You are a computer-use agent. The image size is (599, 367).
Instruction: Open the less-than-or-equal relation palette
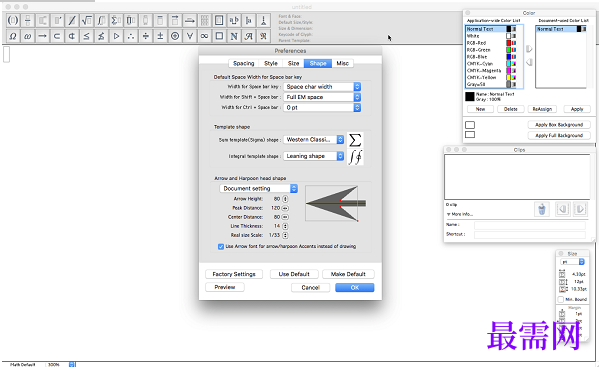[86, 36]
